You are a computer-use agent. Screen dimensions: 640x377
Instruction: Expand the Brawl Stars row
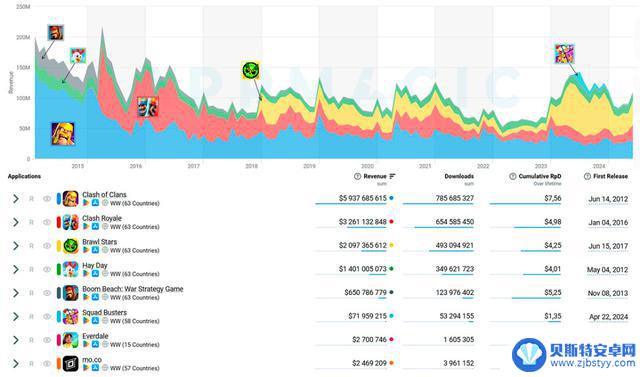[x=16, y=246]
